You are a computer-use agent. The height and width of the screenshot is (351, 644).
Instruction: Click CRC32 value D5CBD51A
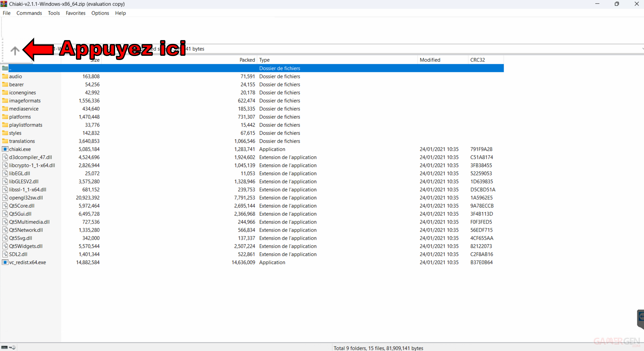click(x=483, y=190)
